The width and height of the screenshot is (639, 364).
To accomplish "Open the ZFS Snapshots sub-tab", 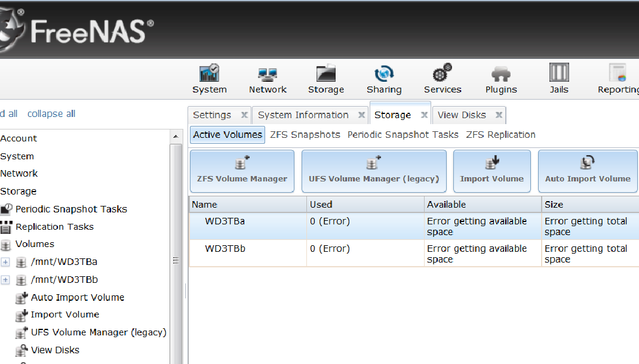I will (x=305, y=135).
